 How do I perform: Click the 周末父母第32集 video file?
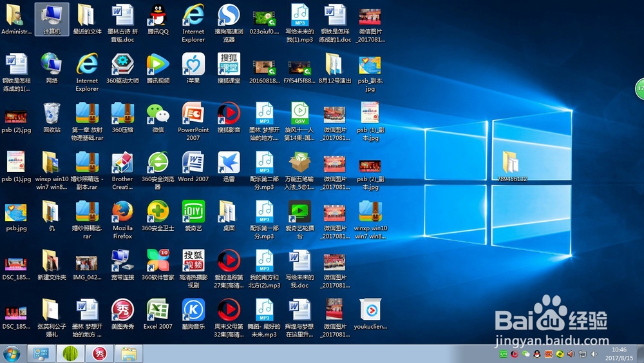point(229,318)
